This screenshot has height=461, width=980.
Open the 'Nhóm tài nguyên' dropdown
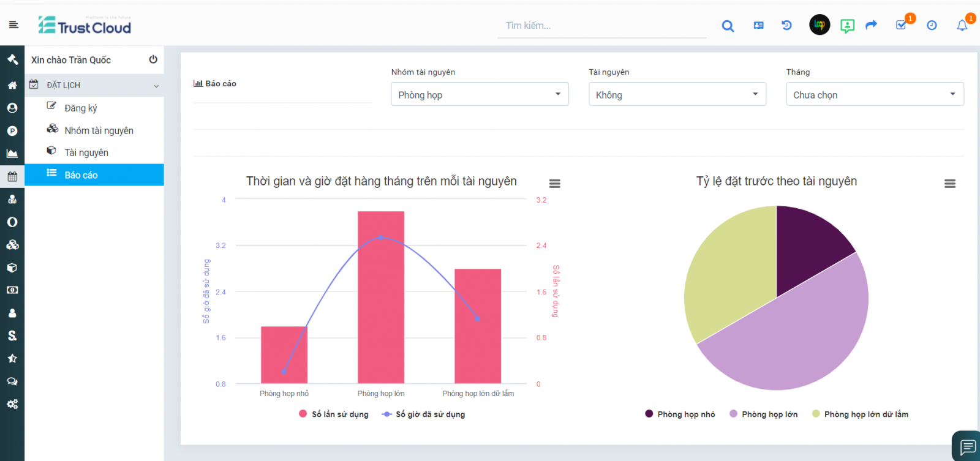coord(480,94)
